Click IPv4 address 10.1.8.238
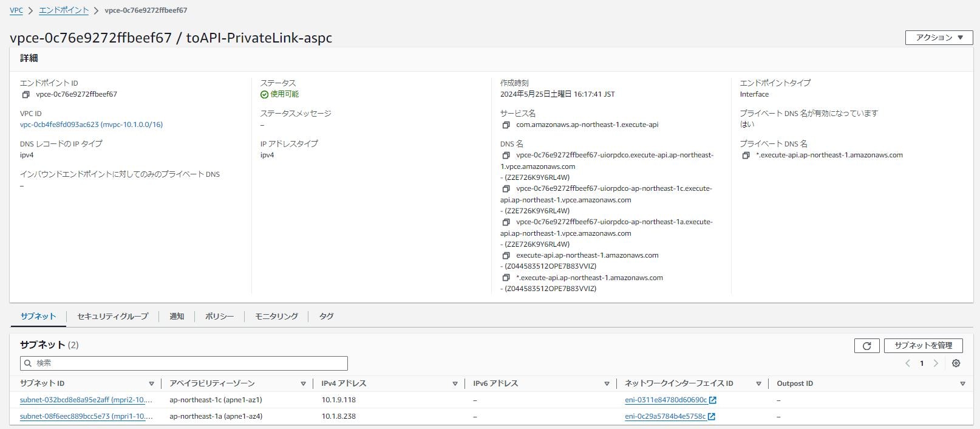The height and width of the screenshot is (429, 980). (x=339, y=417)
